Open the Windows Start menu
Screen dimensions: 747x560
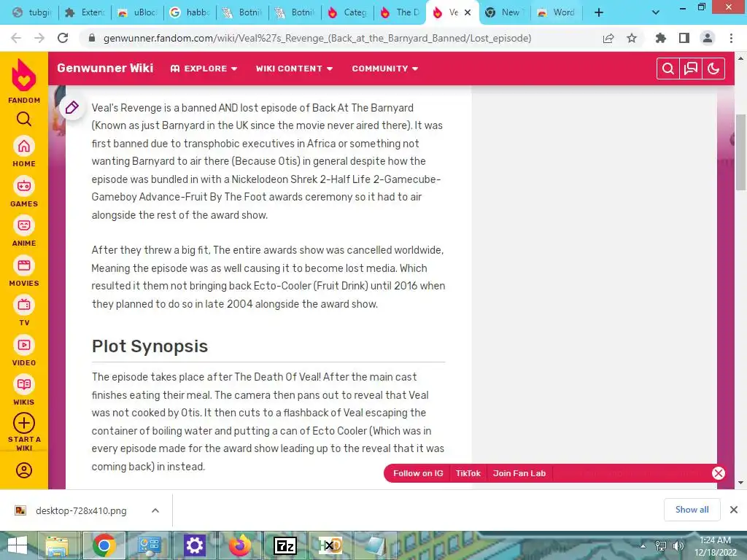(x=18, y=545)
